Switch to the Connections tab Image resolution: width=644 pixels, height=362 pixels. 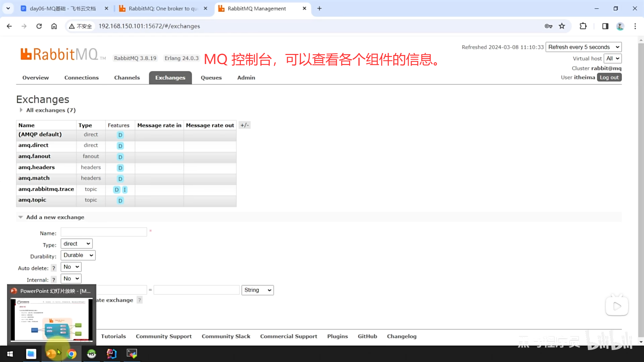tap(82, 78)
